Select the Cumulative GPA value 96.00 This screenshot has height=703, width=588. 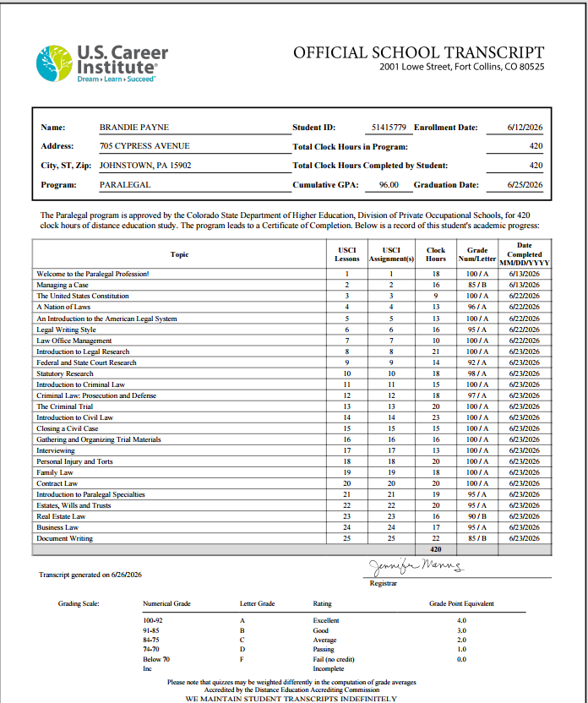389,185
